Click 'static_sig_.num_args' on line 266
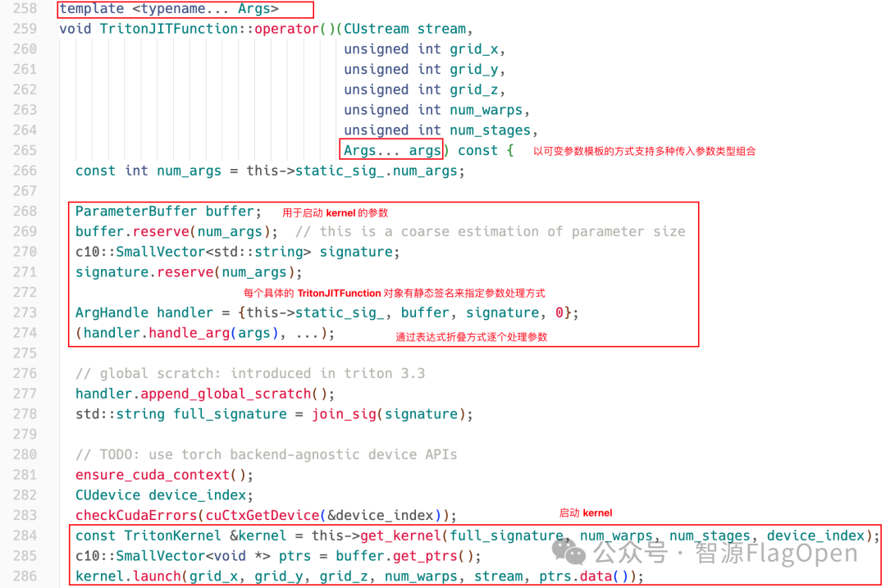886x588 pixels. (x=377, y=171)
